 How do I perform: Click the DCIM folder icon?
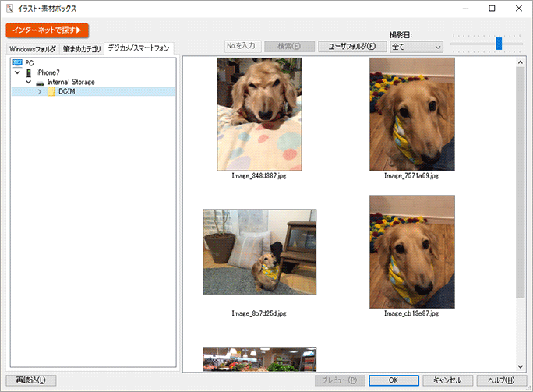pyautogui.click(x=51, y=92)
